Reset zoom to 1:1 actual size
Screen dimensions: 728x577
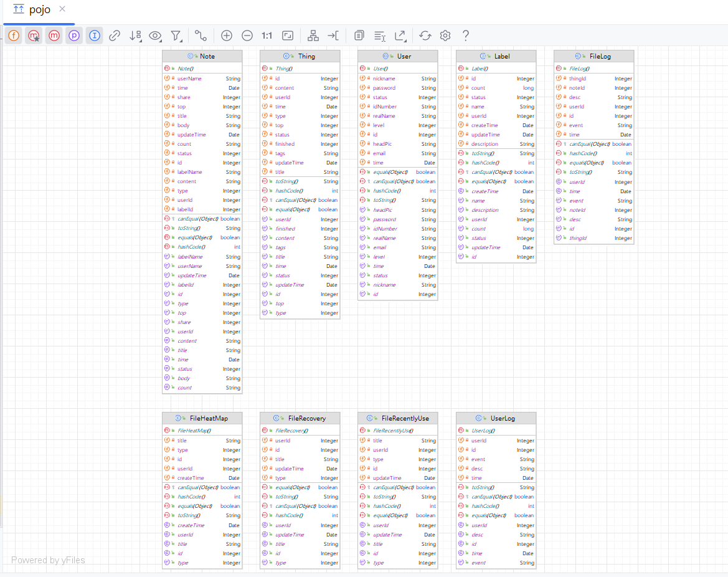[267, 36]
